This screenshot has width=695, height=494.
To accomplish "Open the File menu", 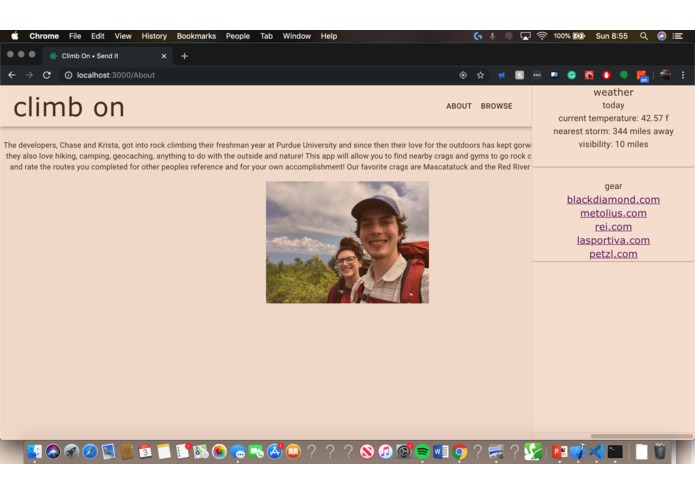I will (x=75, y=36).
